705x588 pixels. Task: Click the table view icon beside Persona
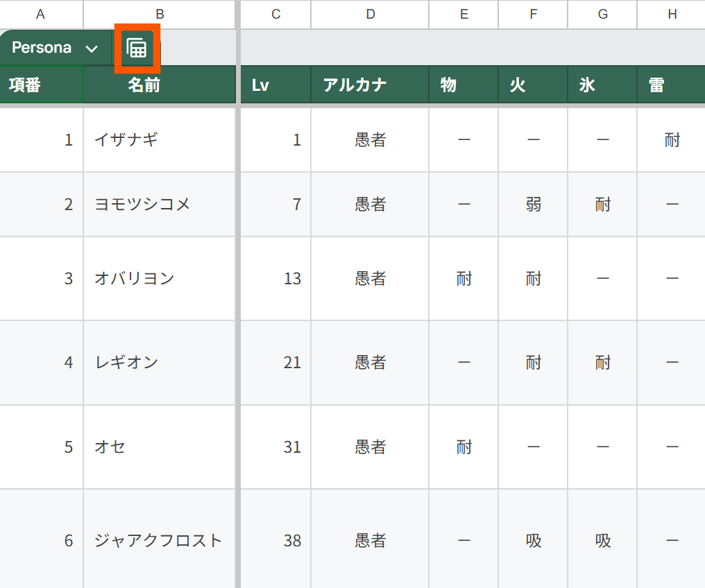click(137, 48)
